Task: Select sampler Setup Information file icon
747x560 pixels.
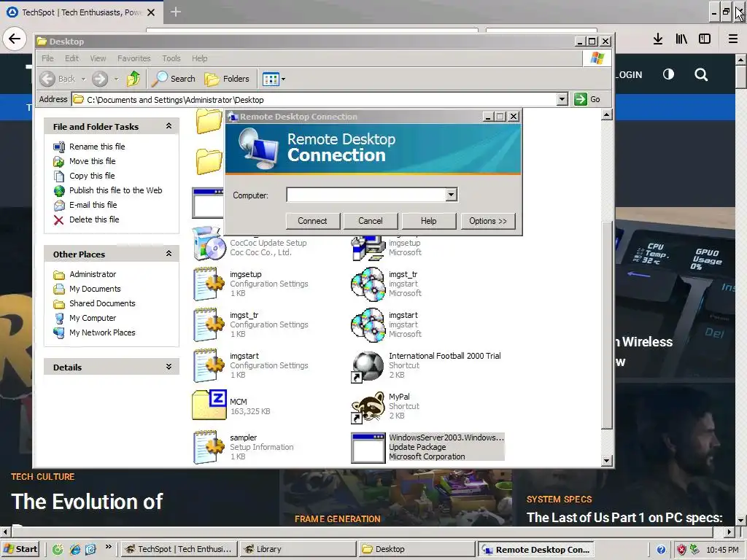Action: click(209, 447)
